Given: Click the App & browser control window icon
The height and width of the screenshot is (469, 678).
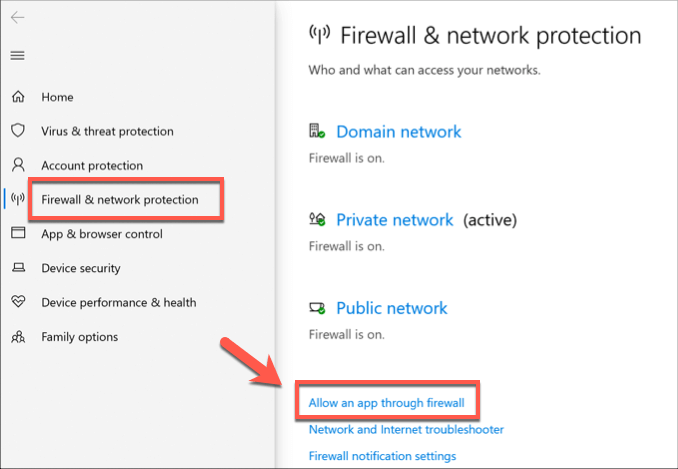Looking at the screenshot, I should (18, 234).
